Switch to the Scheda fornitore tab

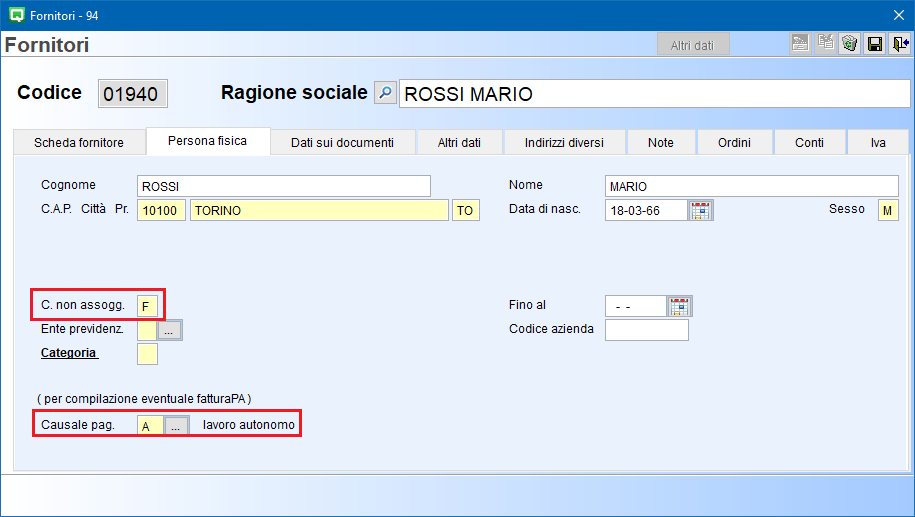(79, 143)
